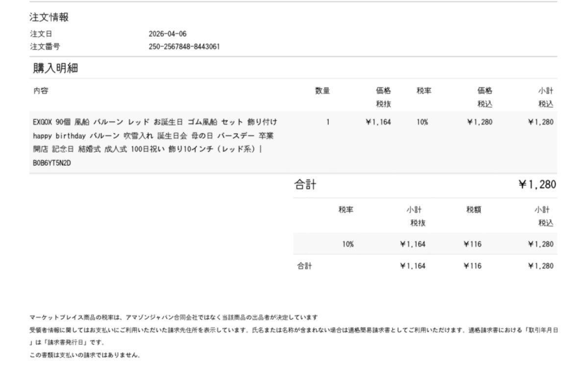Select the 10% rate in product row
588x376 pixels.
[422, 122]
